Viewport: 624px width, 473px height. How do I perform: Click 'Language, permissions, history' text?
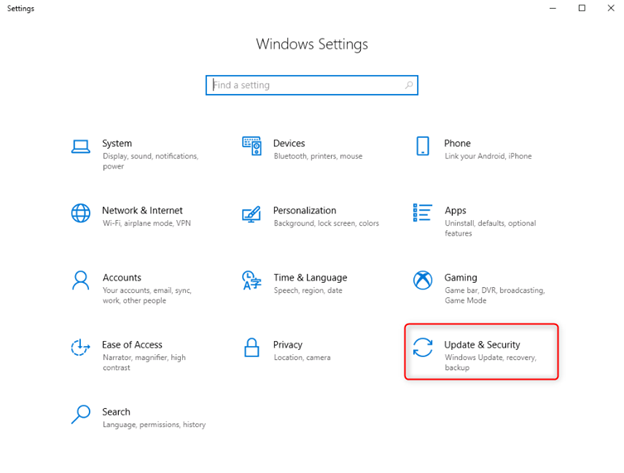click(x=154, y=425)
